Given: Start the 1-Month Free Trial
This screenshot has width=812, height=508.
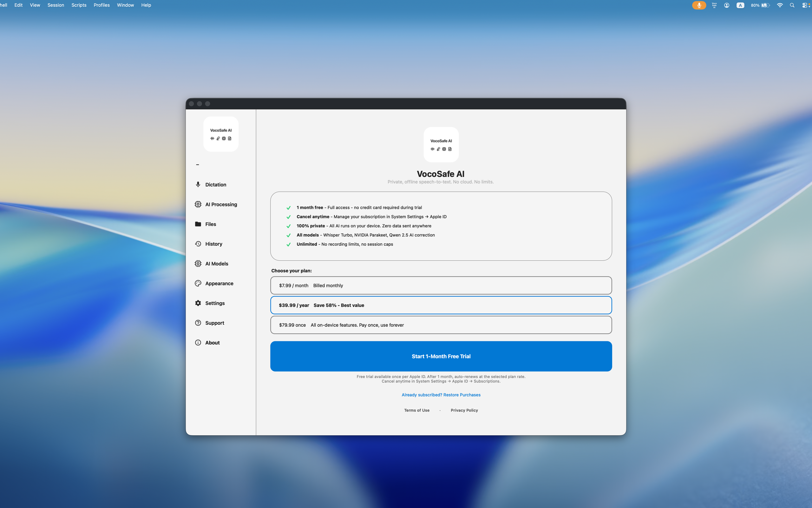Looking at the screenshot, I should [x=441, y=356].
